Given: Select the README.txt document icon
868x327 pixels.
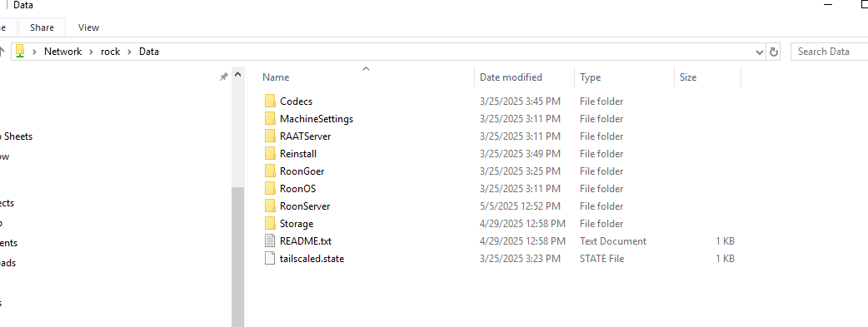Looking at the screenshot, I should pyautogui.click(x=270, y=241).
